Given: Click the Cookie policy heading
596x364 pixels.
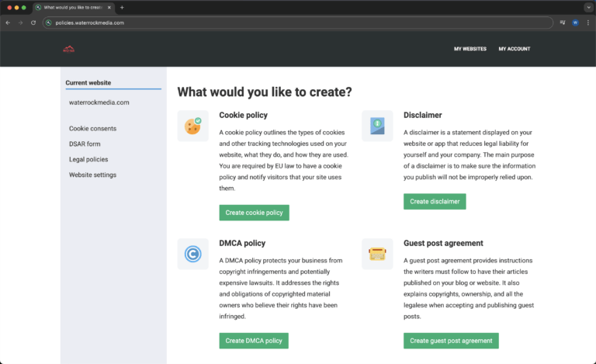Looking at the screenshot, I should tap(243, 115).
